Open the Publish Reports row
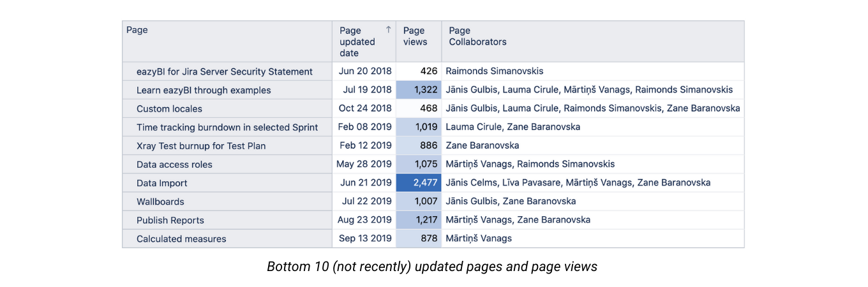The height and width of the screenshot is (287, 868). [x=170, y=220]
